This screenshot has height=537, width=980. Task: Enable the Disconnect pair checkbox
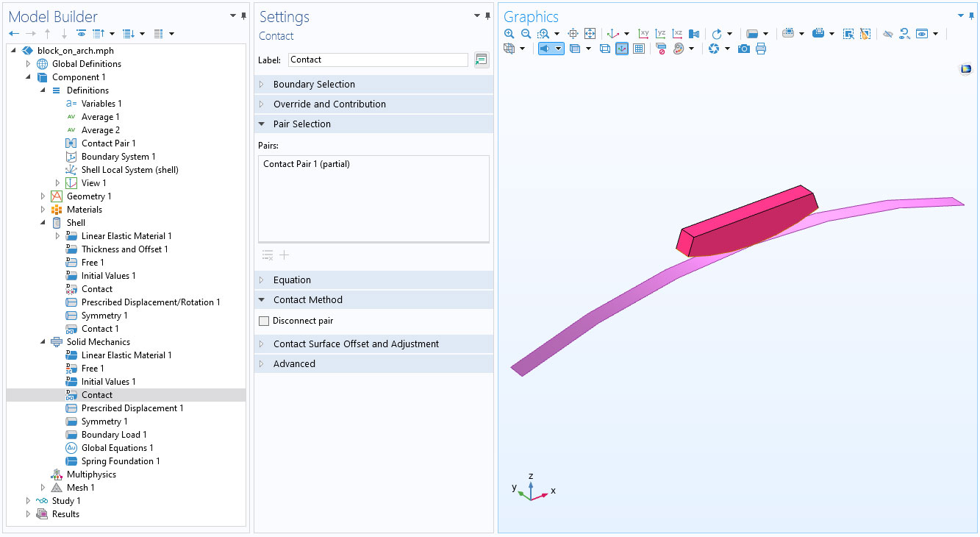tap(265, 321)
